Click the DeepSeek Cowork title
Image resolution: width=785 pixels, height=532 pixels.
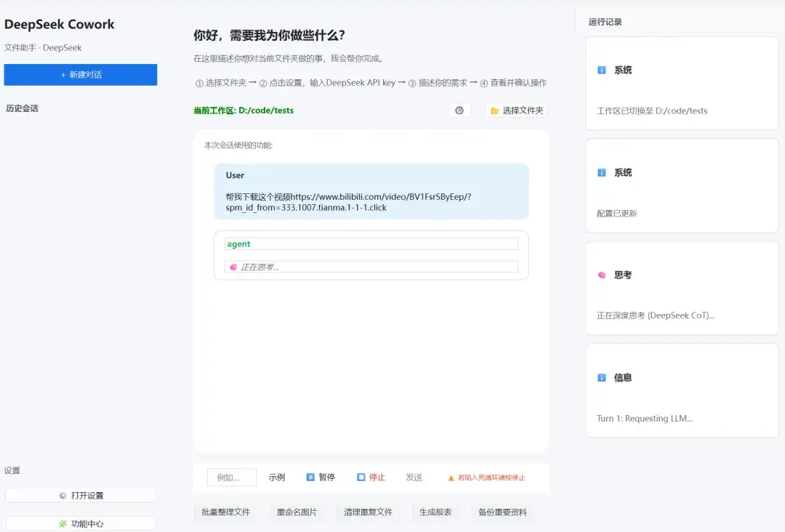pyautogui.click(x=59, y=25)
